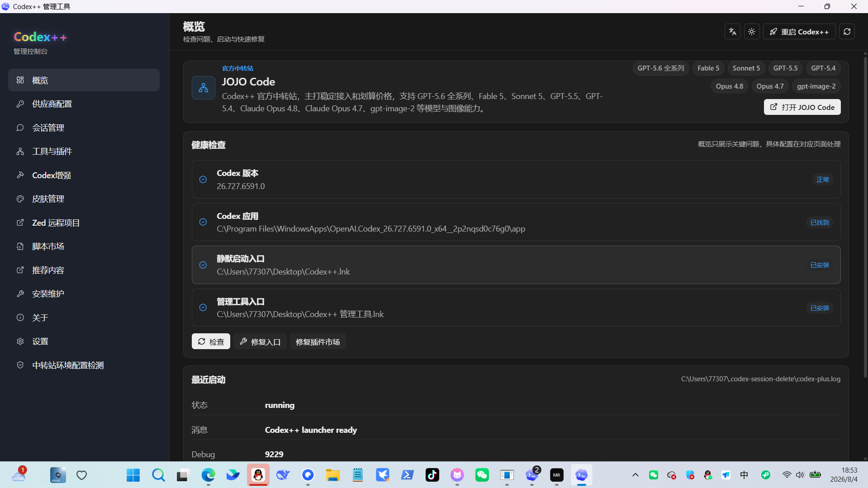Click the main content vertical scrollbar

(x=865, y=217)
